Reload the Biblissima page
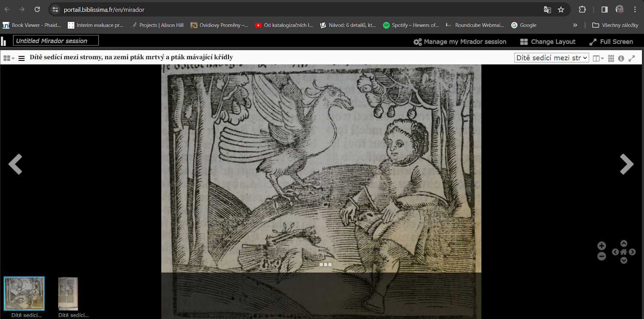The image size is (644, 319). click(x=37, y=9)
